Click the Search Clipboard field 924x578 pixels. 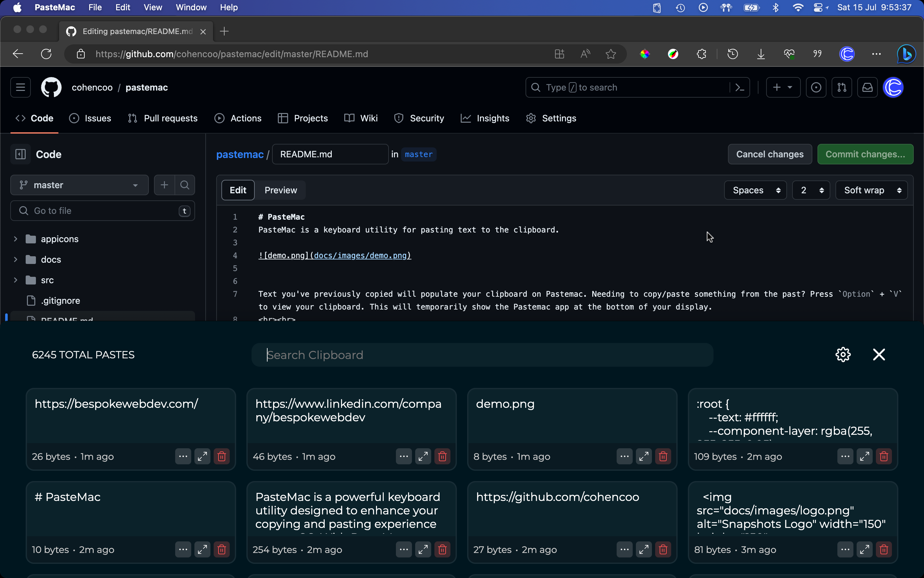click(x=482, y=355)
